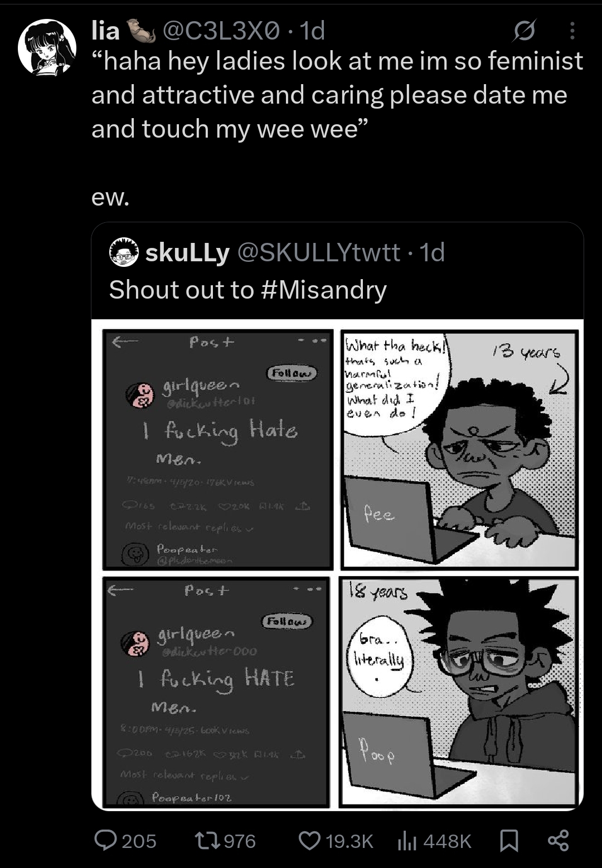
Task: Open the three-dot more options menu
Action: click(572, 31)
